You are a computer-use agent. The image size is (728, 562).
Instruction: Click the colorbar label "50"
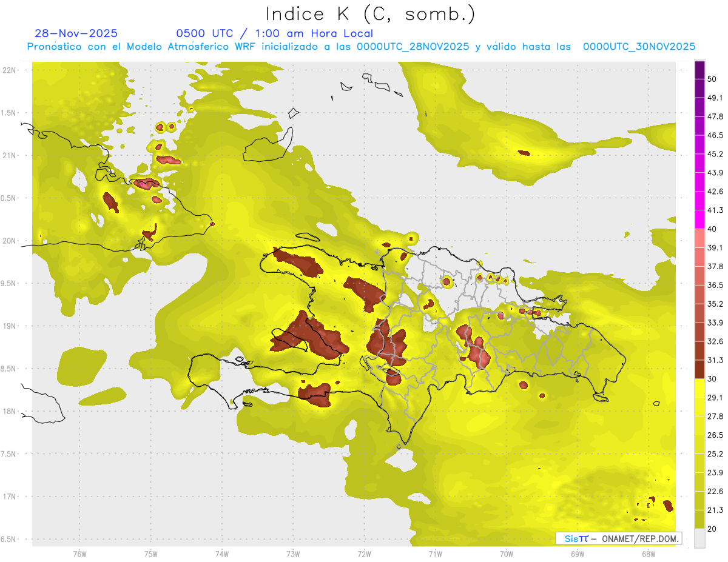pos(712,79)
